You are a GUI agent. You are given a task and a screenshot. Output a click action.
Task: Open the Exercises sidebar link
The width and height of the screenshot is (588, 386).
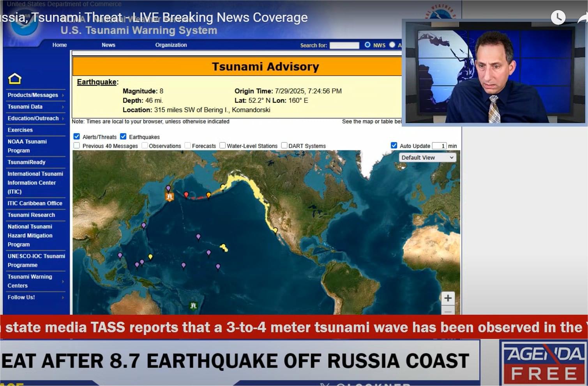click(x=20, y=130)
